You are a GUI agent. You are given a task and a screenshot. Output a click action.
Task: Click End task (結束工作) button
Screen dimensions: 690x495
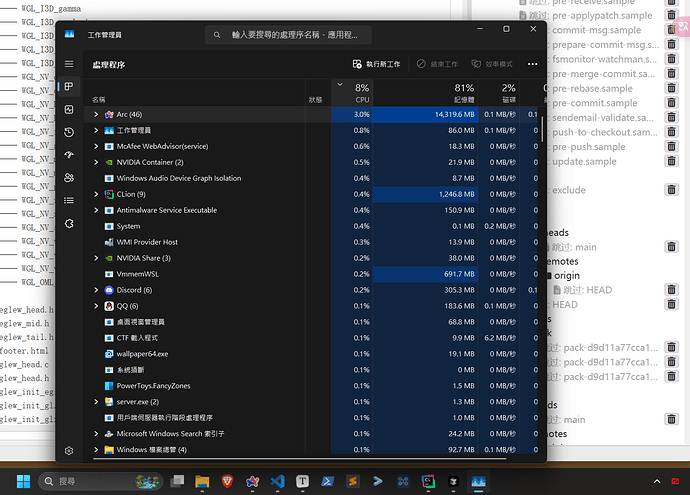pos(437,64)
